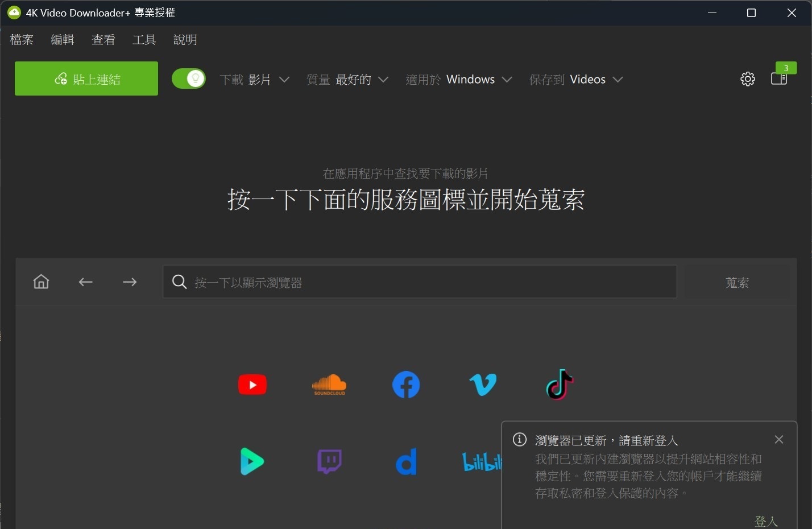Toggle the smart mode switch

point(189,78)
